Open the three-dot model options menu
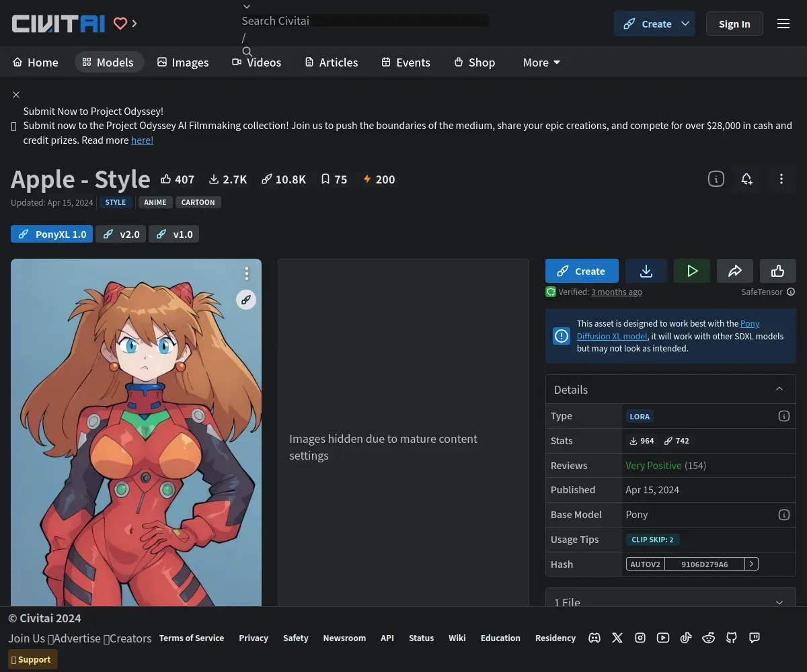This screenshot has height=672, width=807. pos(781,179)
